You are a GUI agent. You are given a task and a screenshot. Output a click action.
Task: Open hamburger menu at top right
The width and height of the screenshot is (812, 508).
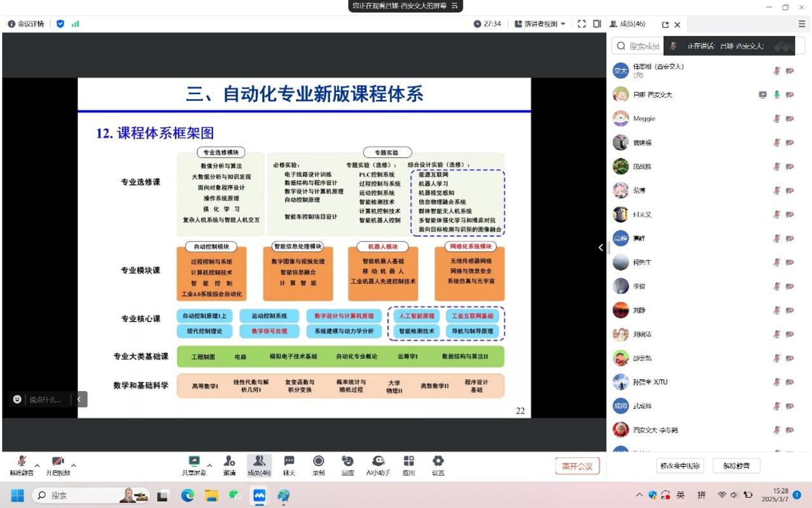pyautogui.click(x=802, y=24)
